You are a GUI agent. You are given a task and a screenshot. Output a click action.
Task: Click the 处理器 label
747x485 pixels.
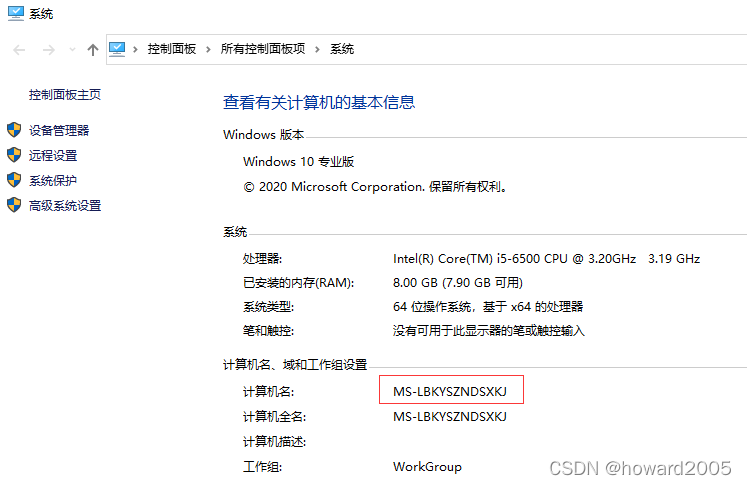(x=262, y=259)
